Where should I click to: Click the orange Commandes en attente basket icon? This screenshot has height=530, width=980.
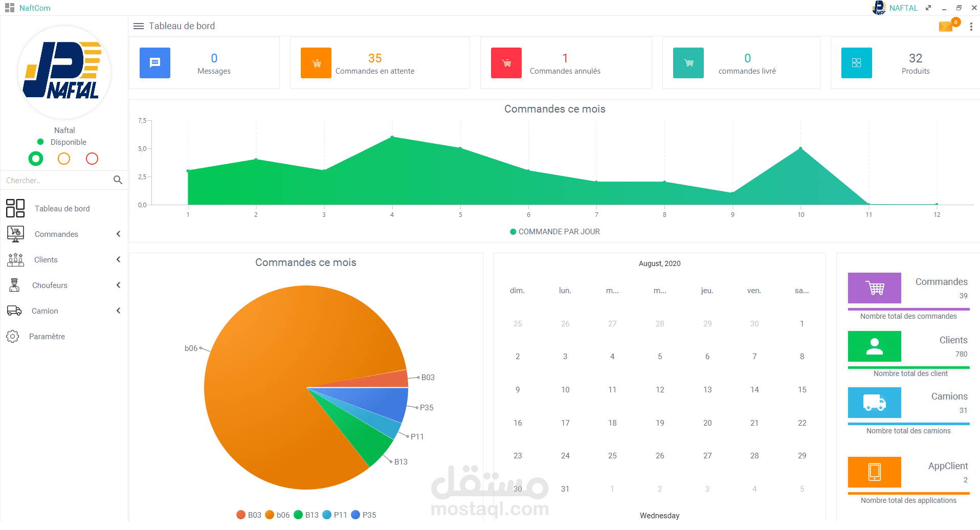click(x=316, y=63)
